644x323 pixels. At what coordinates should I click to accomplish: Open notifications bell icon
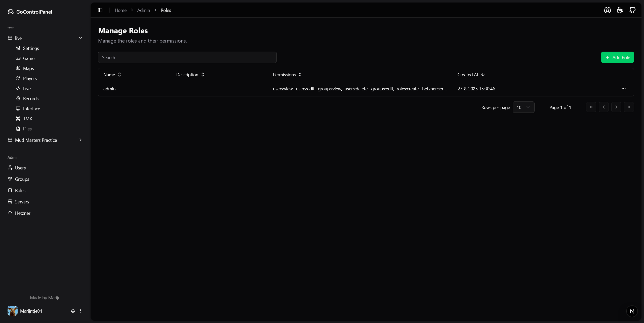(73, 311)
